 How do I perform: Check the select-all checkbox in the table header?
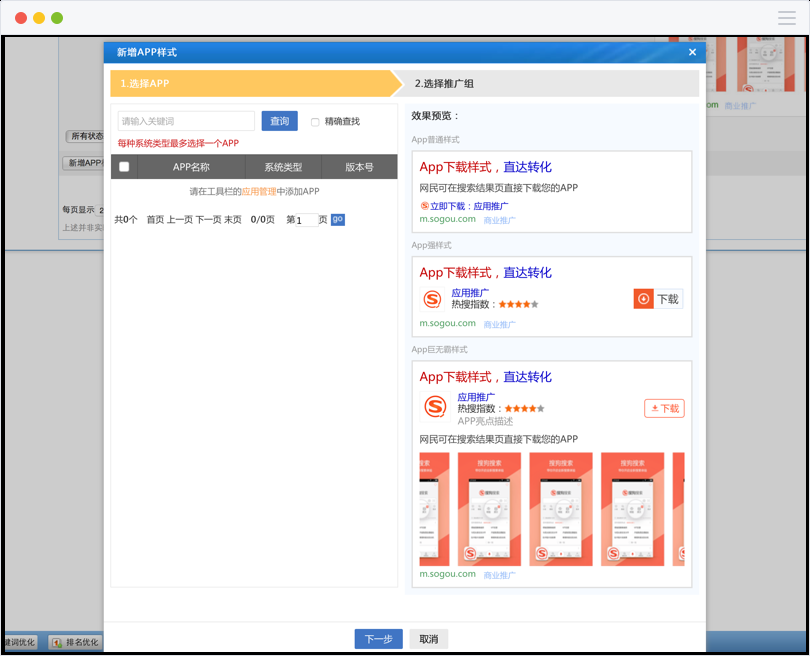(126, 167)
